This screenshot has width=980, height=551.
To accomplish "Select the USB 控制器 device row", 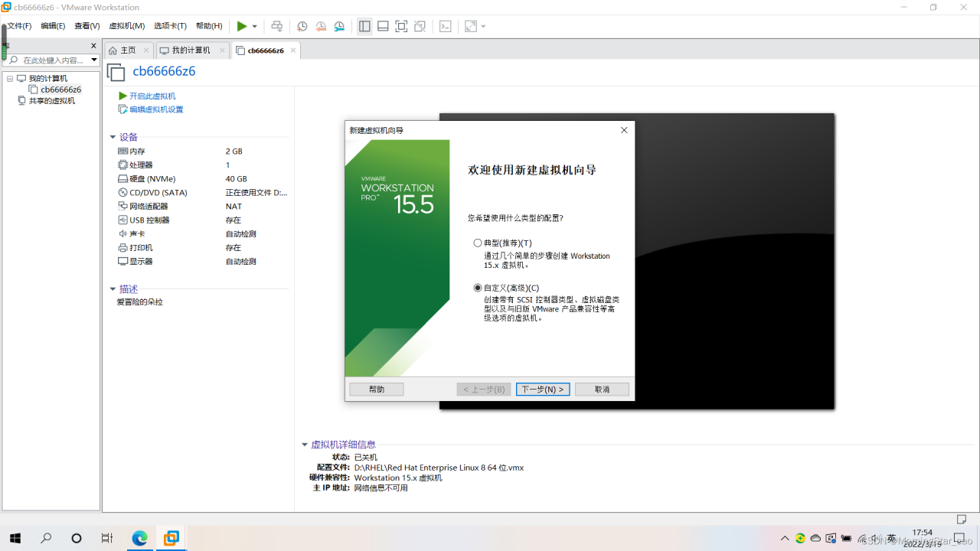I will [202, 220].
